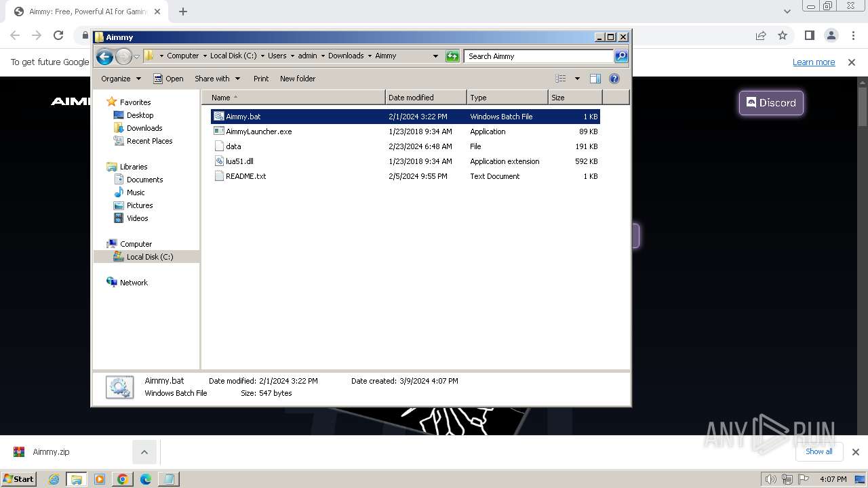Open recent pages dropdown next to Forward
Image resolution: width=868 pixels, height=488 pixels.
tap(136, 56)
